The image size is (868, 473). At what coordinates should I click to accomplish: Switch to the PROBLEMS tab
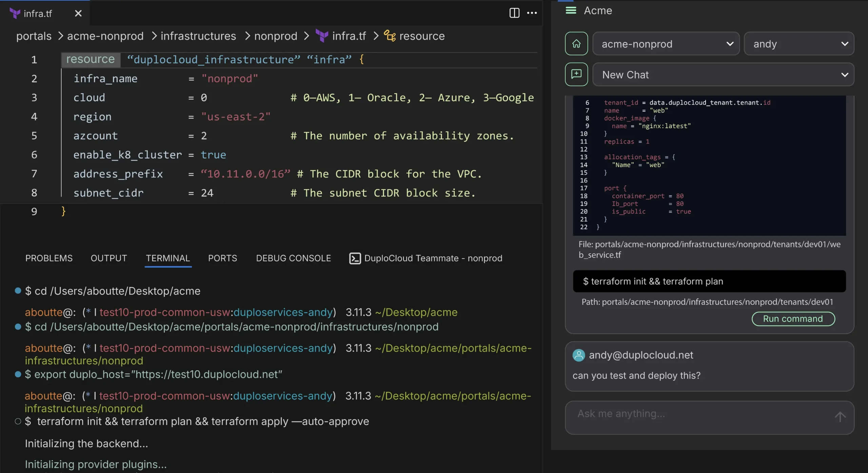49,258
